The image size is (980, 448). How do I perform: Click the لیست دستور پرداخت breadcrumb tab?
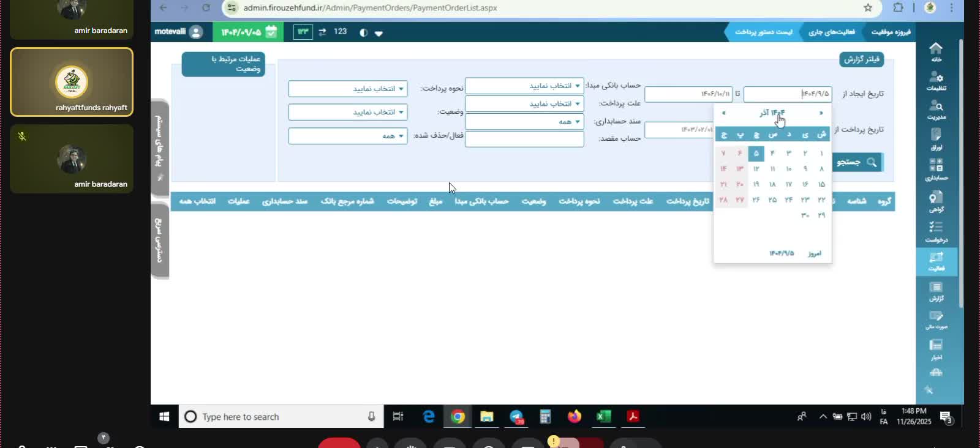coord(764,32)
